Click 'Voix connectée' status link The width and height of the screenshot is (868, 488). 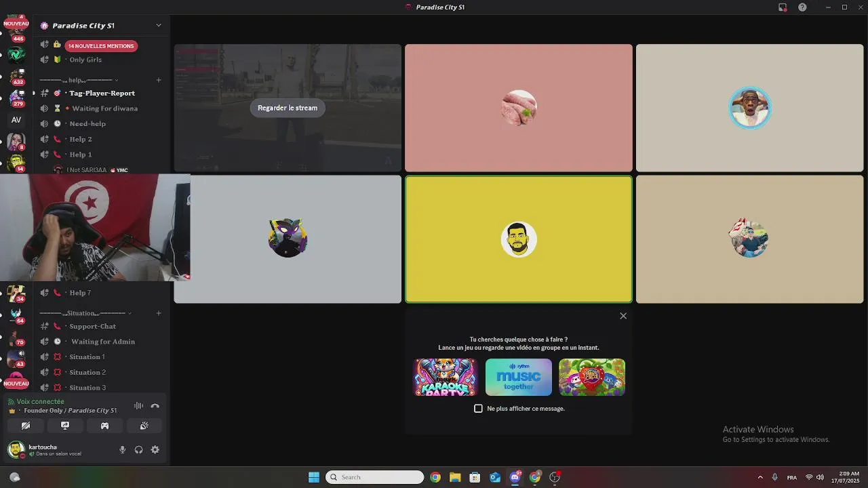click(40, 401)
